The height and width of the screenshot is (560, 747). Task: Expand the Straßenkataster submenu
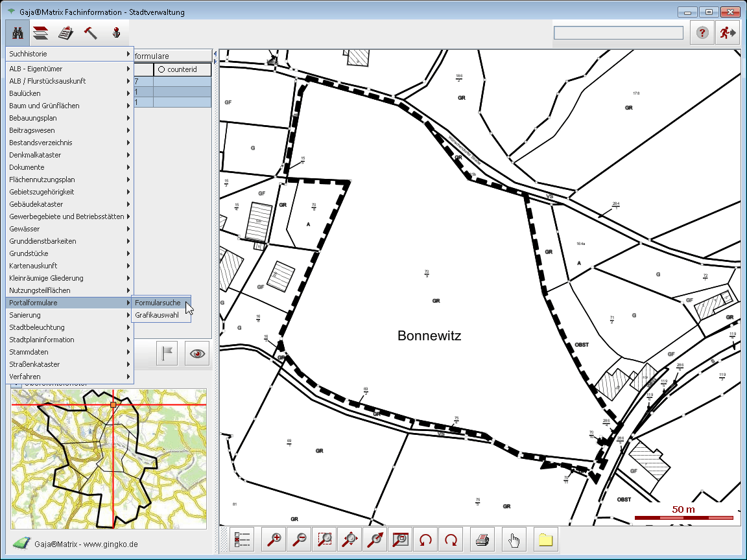coord(69,364)
